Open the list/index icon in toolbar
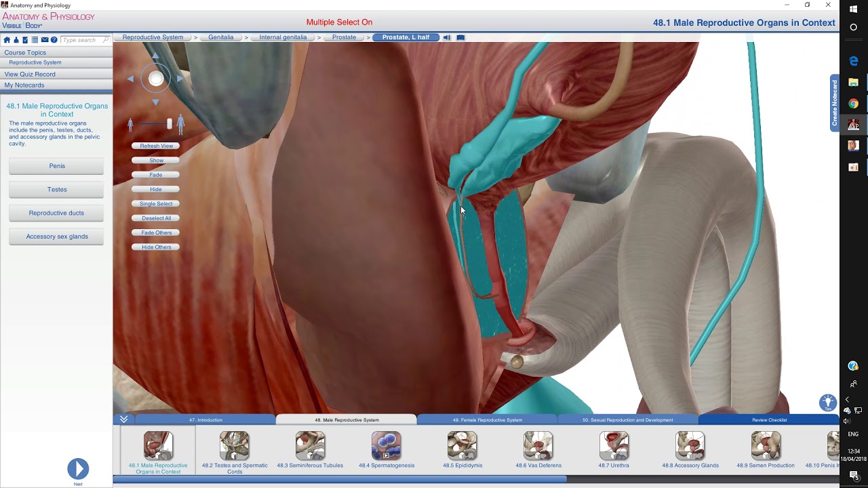The width and height of the screenshot is (868, 488). pos(35,40)
